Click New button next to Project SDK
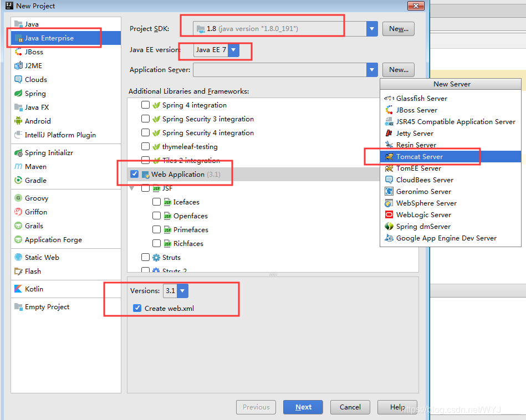 (x=399, y=29)
